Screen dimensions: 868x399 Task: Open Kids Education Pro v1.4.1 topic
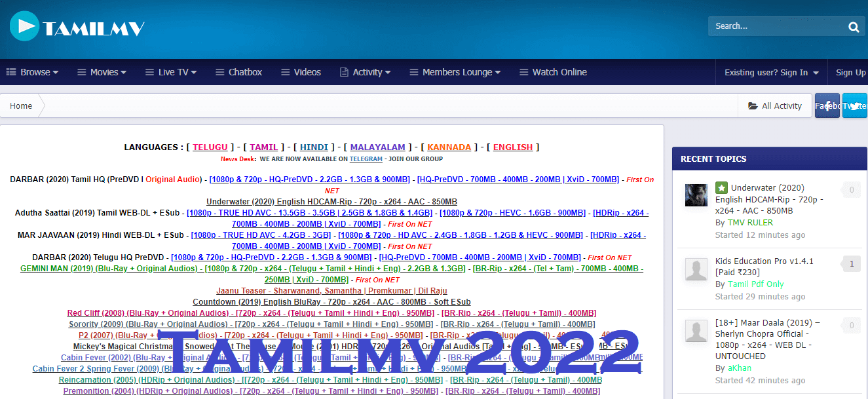coord(764,267)
